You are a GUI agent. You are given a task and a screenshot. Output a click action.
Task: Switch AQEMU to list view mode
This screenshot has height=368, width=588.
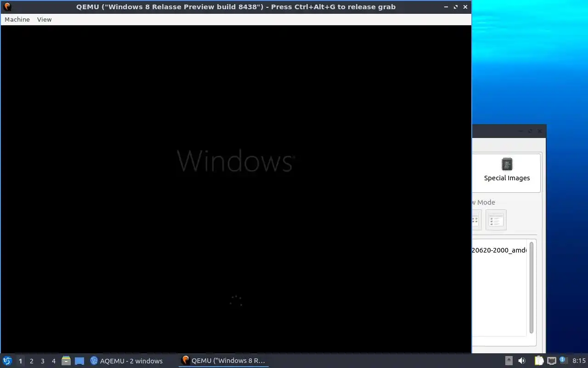pyautogui.click(x=496, y=220)
